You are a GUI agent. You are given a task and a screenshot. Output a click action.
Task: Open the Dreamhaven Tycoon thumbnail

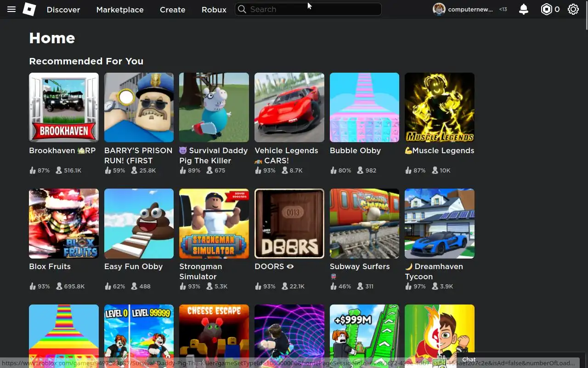[440, 224]
